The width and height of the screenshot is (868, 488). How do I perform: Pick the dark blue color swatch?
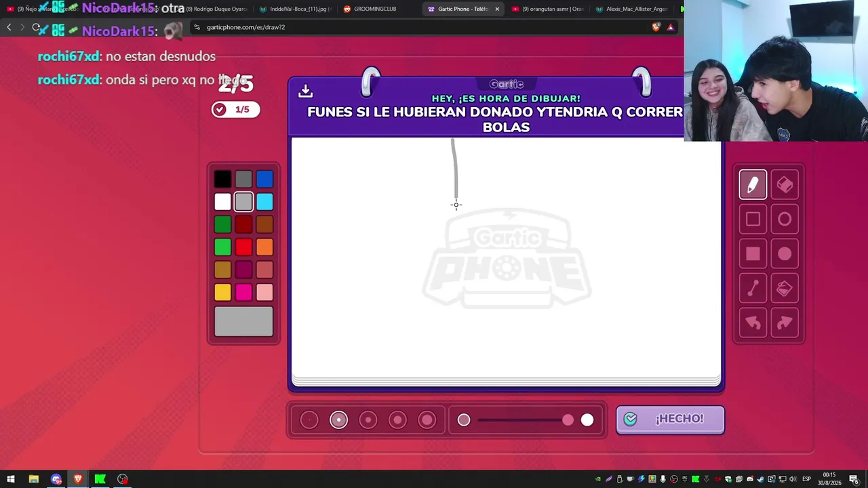tap(264, 179)
